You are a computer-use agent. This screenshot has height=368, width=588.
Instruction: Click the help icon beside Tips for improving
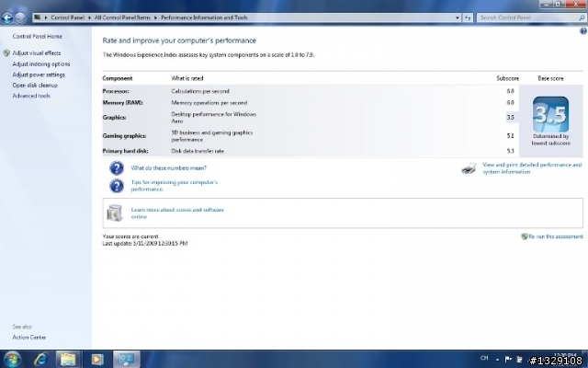117,186
